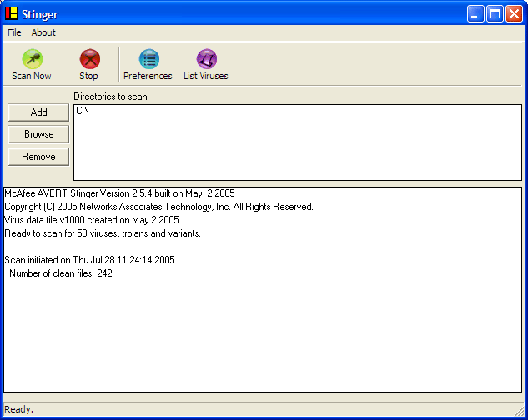Maximize the Stinger window
Screen dimensions: 528x420
click(x=495, y=14)
